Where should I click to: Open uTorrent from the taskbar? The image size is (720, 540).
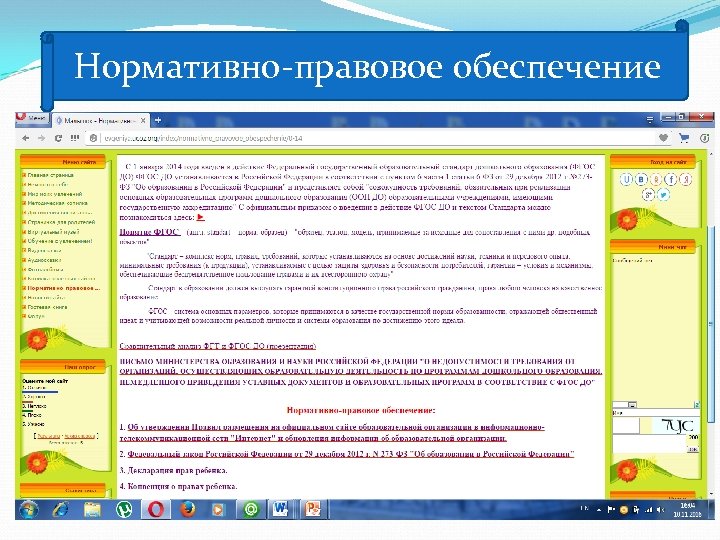(124, 509)
